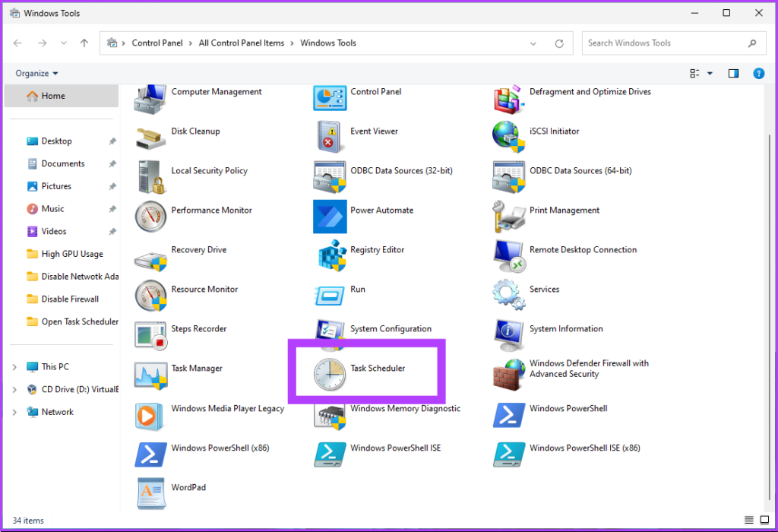The image size is (778, 532).
Task: Select Windows Media Player Legacy icon
Action: (x=148, y=416)
